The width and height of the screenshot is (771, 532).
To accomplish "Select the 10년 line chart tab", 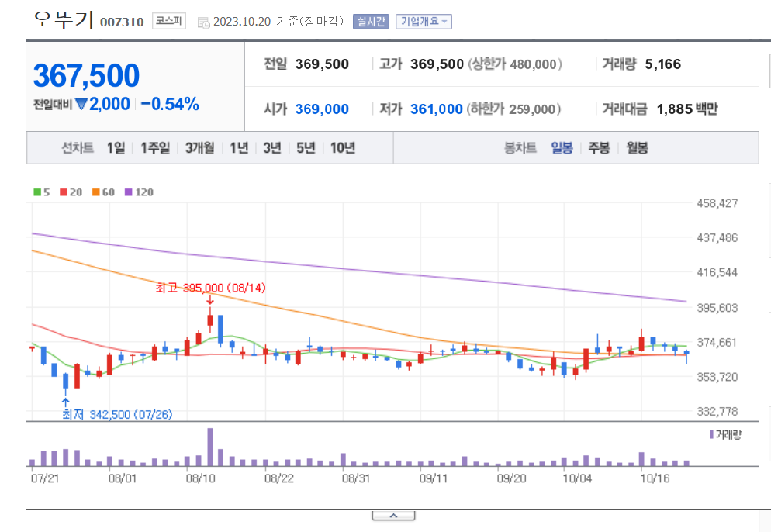I will (x=343, y=147).
